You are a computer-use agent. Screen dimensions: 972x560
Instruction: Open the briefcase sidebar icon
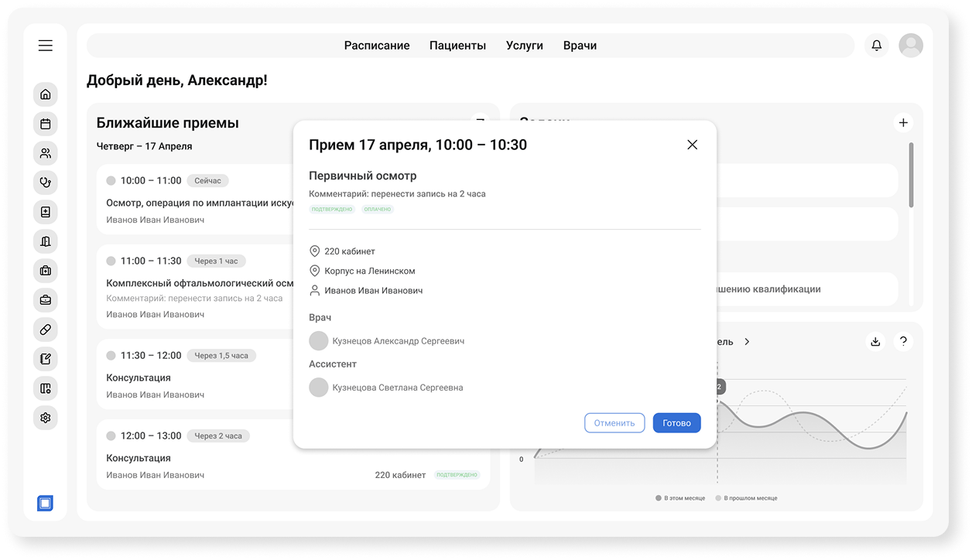(46, 300)
